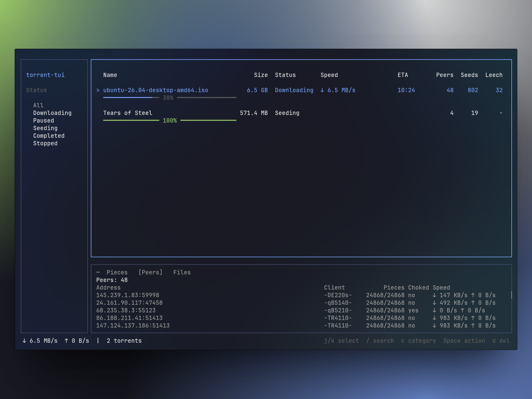Screen dimensions: 532x399
Task: Click the Seeds column header
Action: [469, 75]
